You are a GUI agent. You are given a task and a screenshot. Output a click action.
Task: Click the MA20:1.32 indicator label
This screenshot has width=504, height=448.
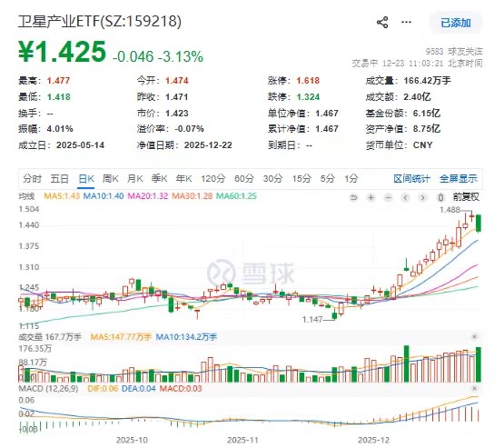pyautogui.click(x=148, y=196)
